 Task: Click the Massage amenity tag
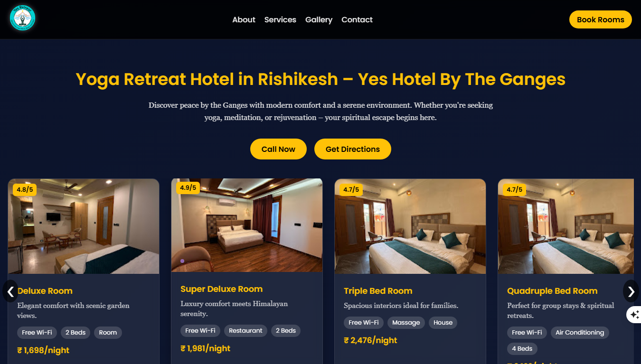click(x=406, y=323)
